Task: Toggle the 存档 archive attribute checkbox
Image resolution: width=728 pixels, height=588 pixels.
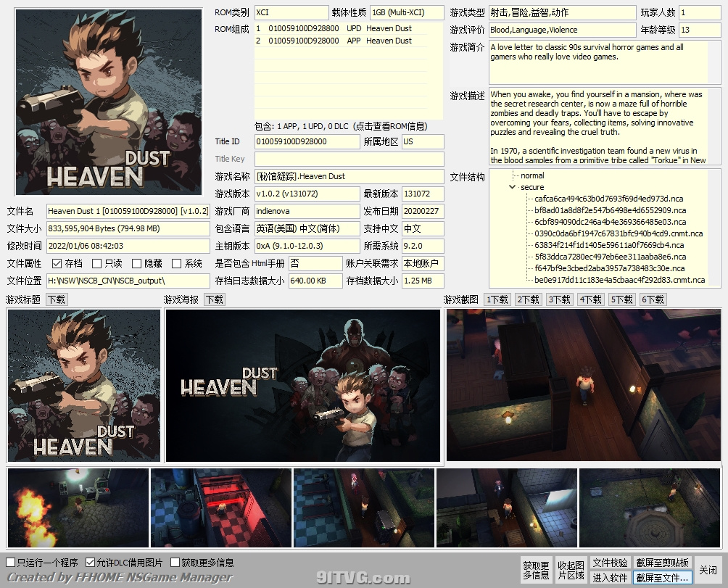Action: point(57,264)
